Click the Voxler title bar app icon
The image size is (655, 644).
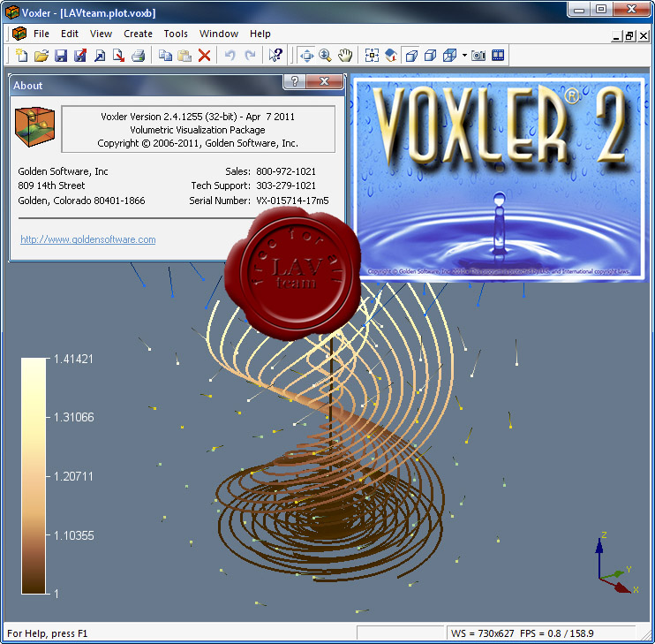[x=12, y=12]
